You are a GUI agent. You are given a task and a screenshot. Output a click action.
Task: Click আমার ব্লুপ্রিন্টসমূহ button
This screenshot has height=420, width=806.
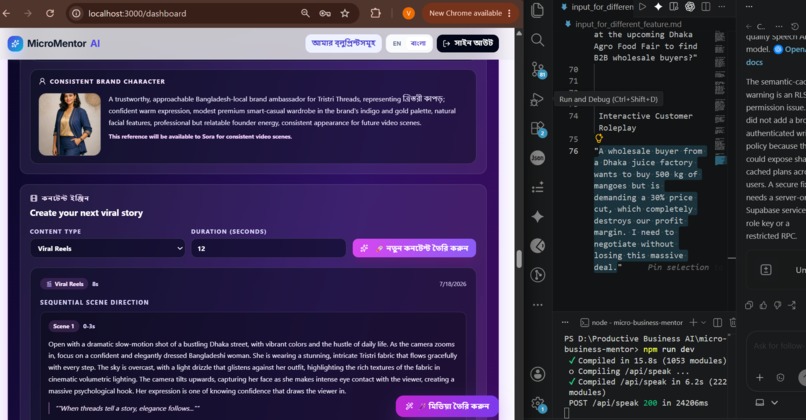tap(343, 44)
